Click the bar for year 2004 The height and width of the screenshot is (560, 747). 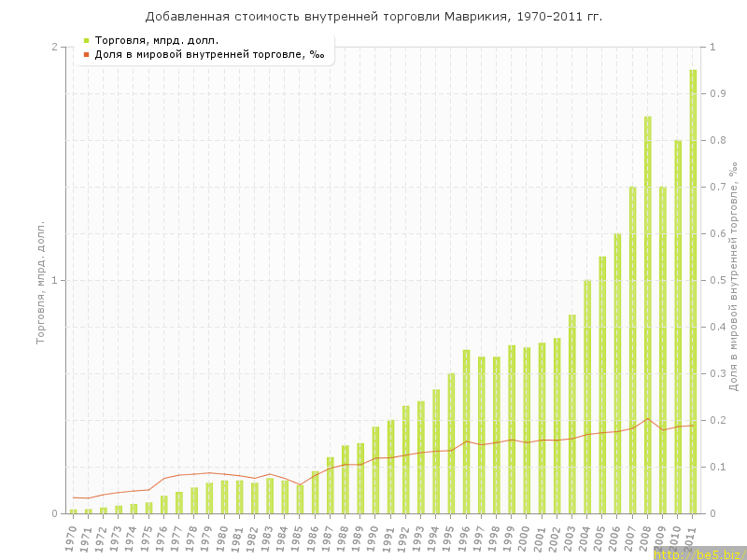(x=587, y=397)
